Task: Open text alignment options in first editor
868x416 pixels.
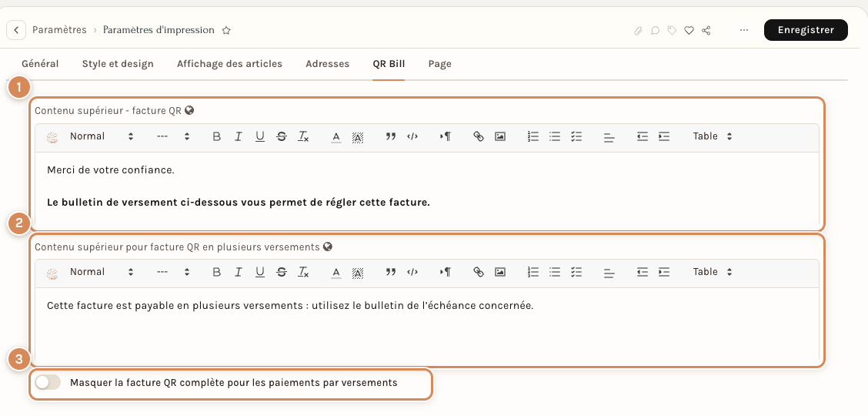Action: click(609, 137)
